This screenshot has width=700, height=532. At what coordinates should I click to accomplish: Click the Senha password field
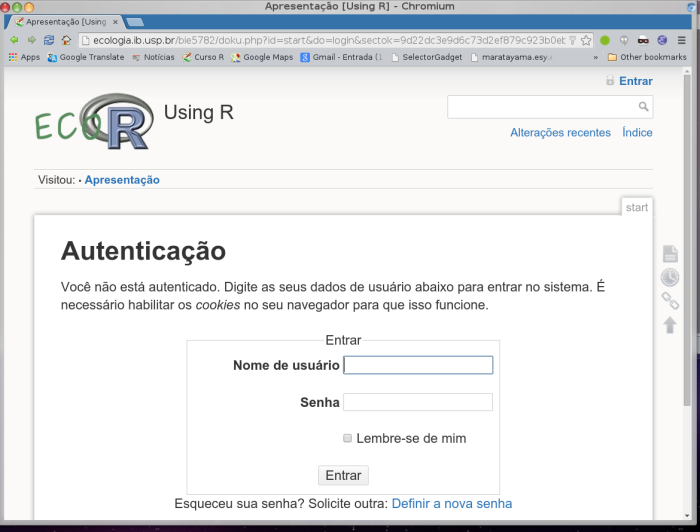click(418, 402)
